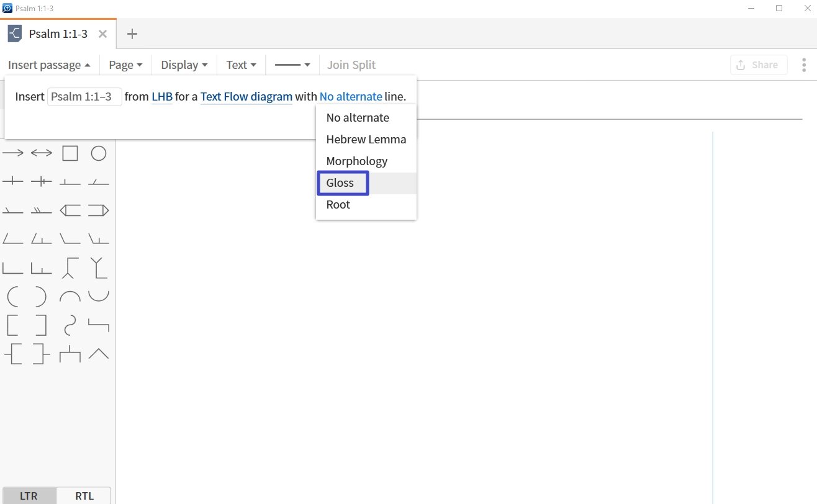Select the left-pointing pentagon arrow shape

point(70,210)
